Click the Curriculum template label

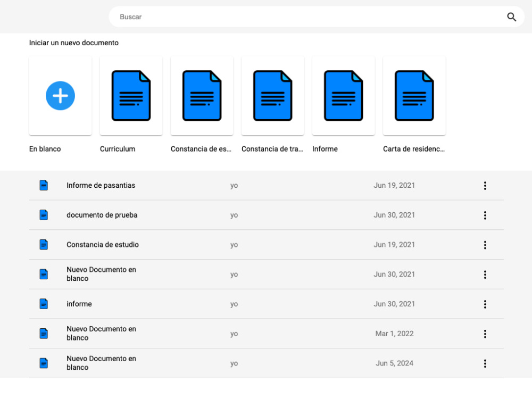click(118, 149)
